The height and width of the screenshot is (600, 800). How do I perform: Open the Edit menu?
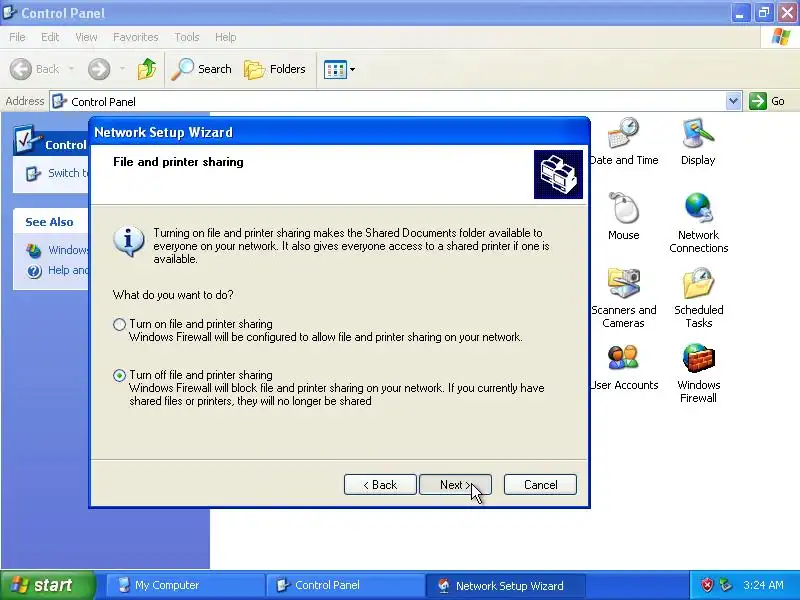(x=50, y=37)
